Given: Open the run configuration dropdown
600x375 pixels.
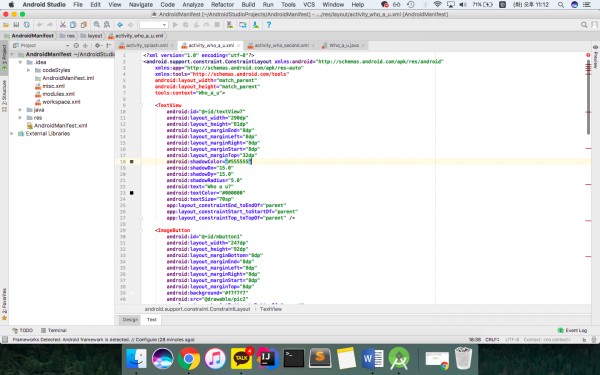Looking at the screenshot, I should (x=153, y=25).
